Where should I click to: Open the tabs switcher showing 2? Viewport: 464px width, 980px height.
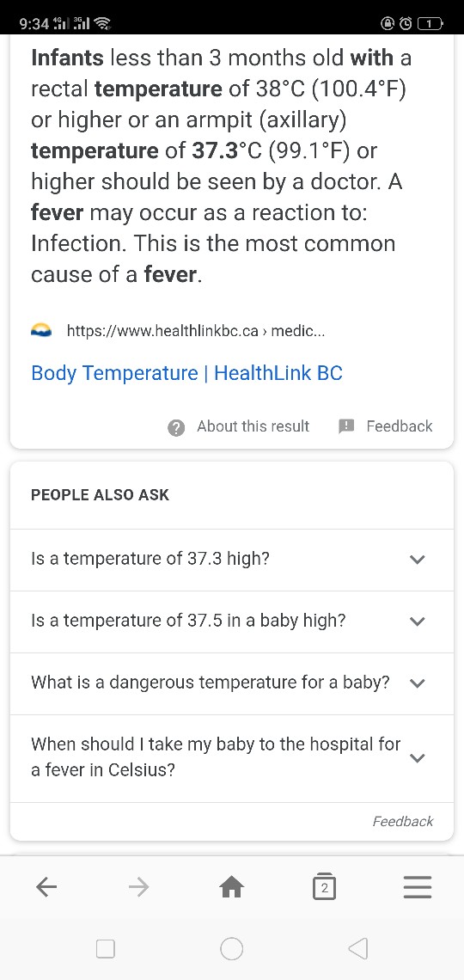[x=323, y=886]
